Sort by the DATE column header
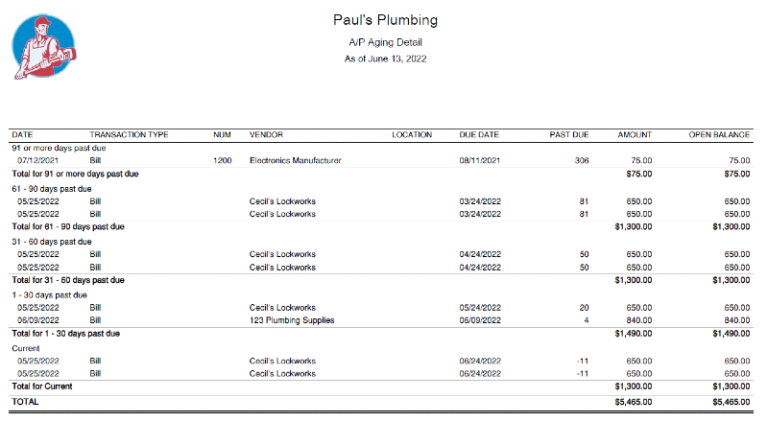768x422 pixels. coord(22,134)
